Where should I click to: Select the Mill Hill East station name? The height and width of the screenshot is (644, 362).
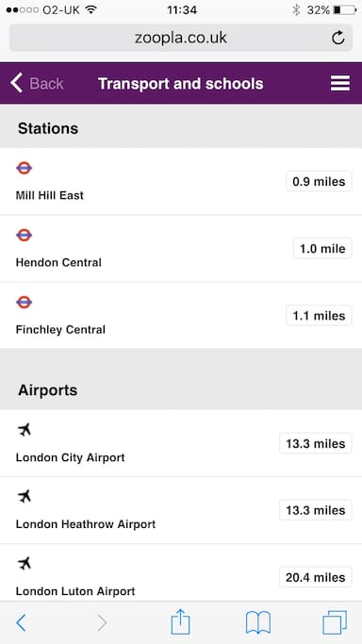point(50,195)
